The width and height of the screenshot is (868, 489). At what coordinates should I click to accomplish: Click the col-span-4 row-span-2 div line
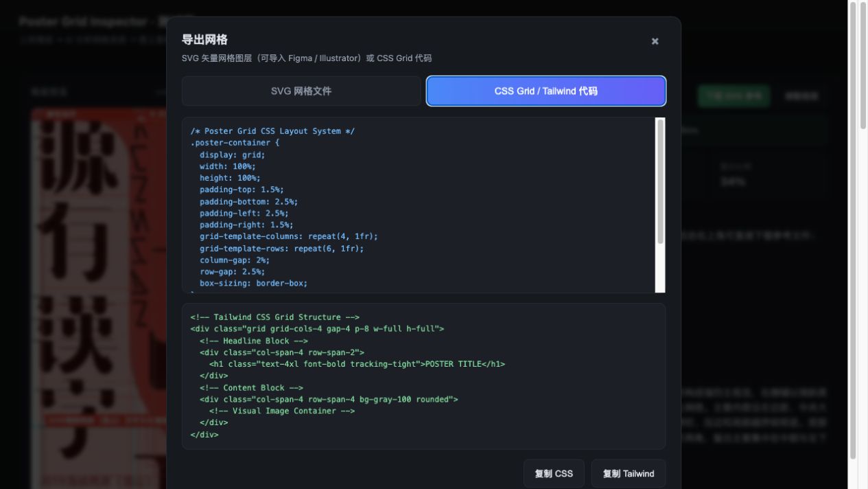282,352
